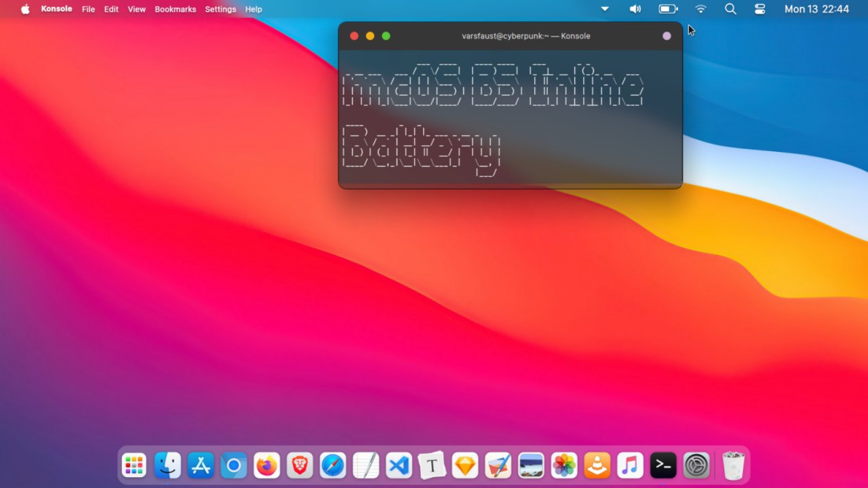Viewport: 868px width, 488px height.
Task: Click inside the Konsole terminal output area
Action: pyautogui.click(x=510, y=117)
